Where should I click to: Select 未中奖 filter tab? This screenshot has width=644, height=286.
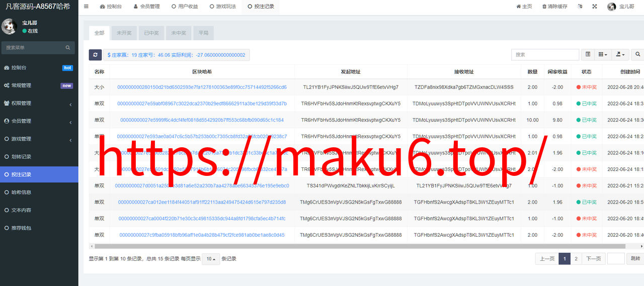pos(178,33)
